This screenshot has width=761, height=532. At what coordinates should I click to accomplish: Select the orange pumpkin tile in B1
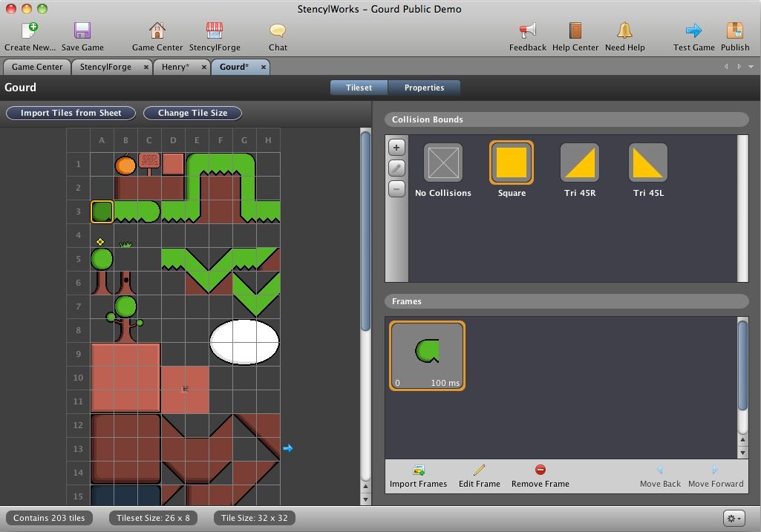(x=125, y=165)
